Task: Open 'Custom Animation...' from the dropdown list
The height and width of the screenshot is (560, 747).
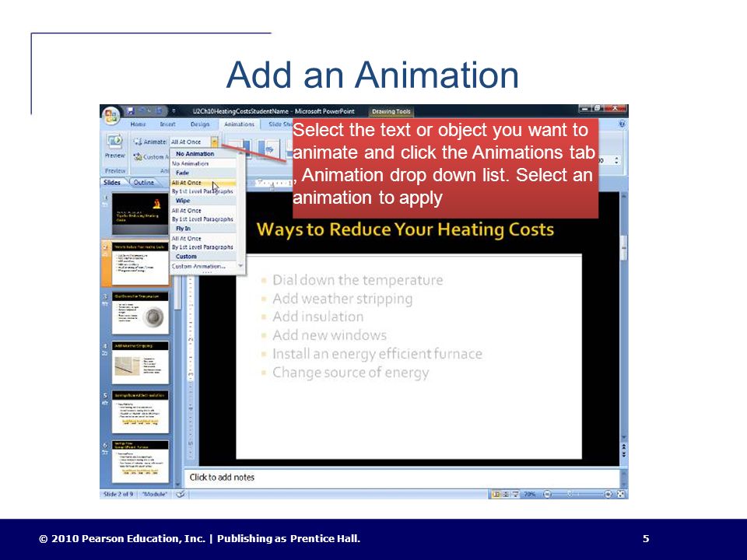Action: coord(203,267)
